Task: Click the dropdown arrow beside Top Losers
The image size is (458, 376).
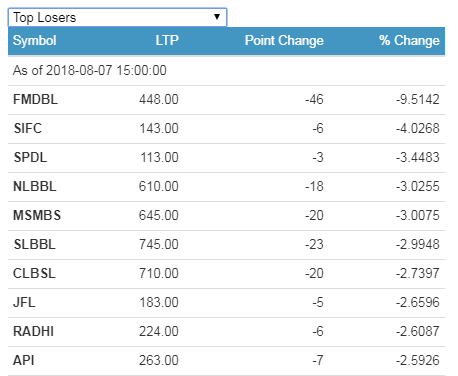Action: click(x=217, y=17)
